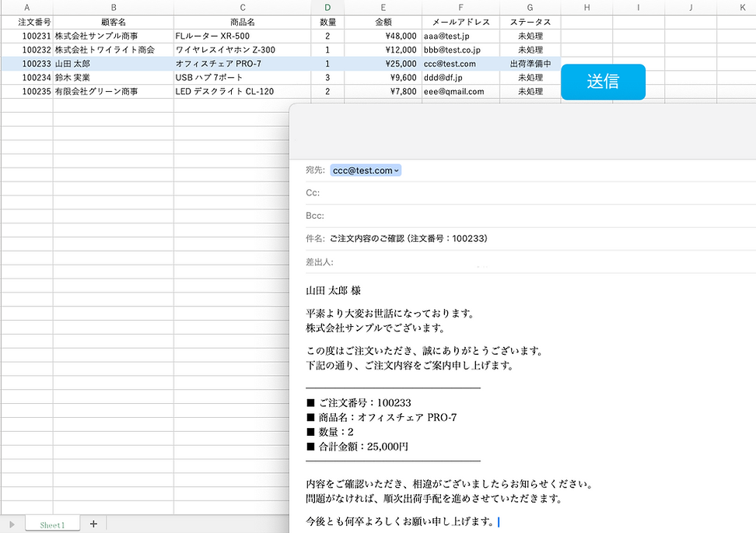
Task: Select column A header
Action: (27, 7)
